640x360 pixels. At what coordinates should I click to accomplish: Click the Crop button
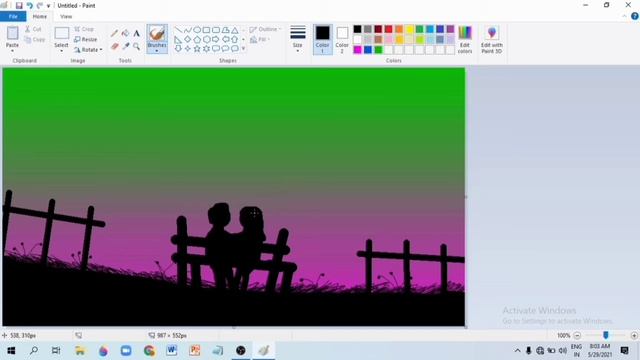84,29
